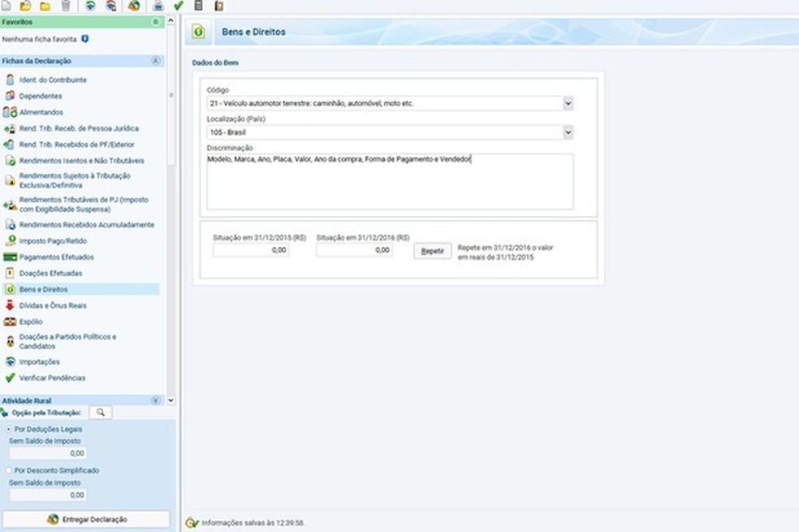Click the green checkmark icon in top toolbar

click(179, 6)
